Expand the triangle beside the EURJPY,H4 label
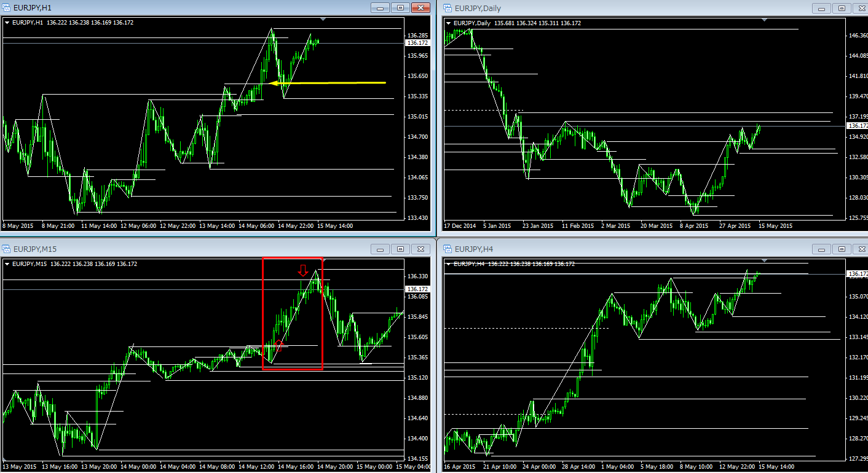This screenshot has width=868, height=473. (448, 264)
